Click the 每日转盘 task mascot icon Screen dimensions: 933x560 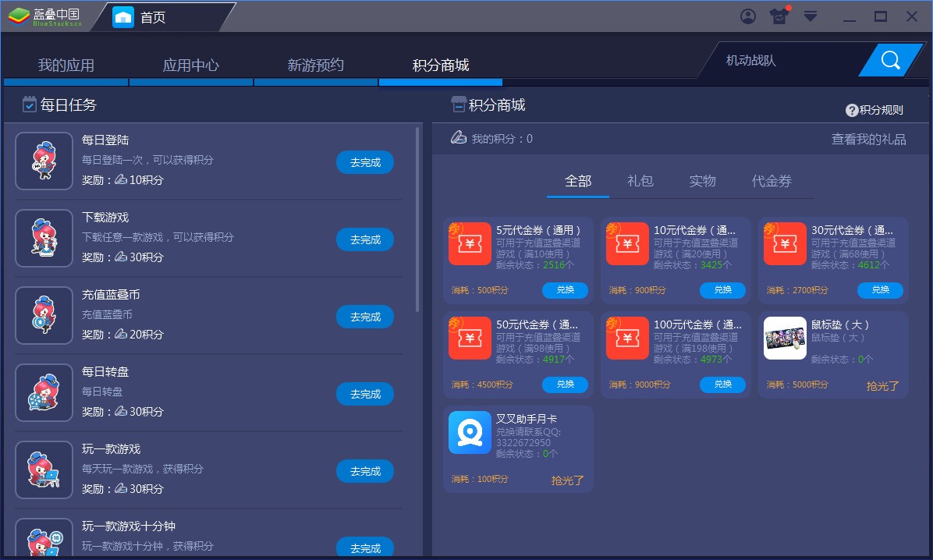pos(44,393)
